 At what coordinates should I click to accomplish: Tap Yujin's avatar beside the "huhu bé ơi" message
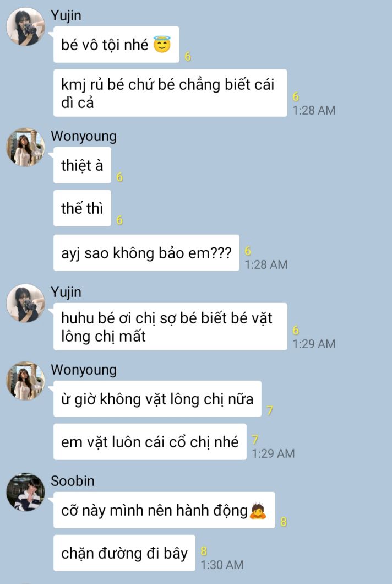pos(26,303)
